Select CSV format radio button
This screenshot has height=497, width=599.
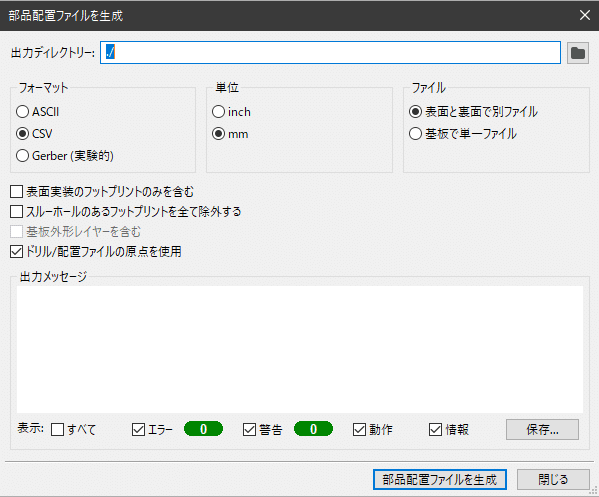coord(23,134)
